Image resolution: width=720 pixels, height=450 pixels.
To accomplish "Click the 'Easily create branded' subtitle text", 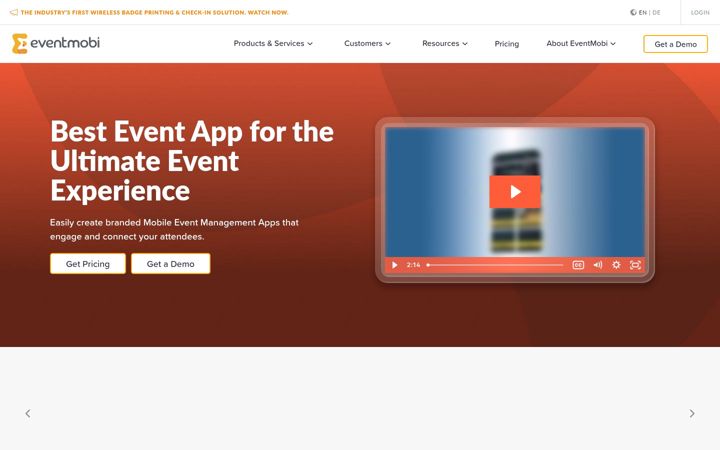I will point(174,230).
